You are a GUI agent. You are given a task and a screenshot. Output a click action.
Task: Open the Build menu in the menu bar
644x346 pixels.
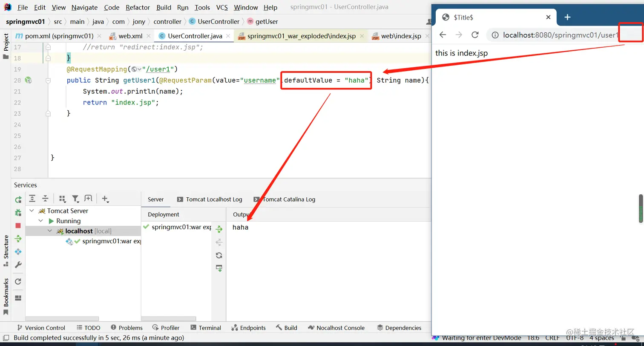[164, 7]
